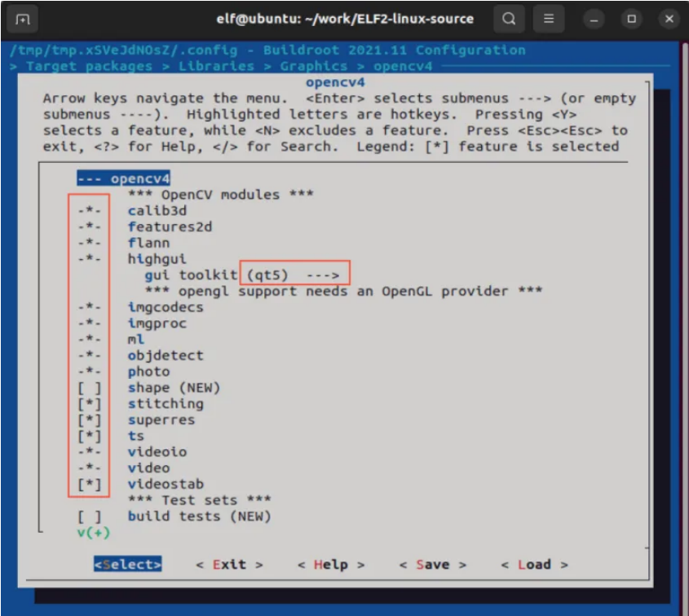689x616 pixels.
Task: Click Target packages in the breadcrumb
Action: point(89,66)
